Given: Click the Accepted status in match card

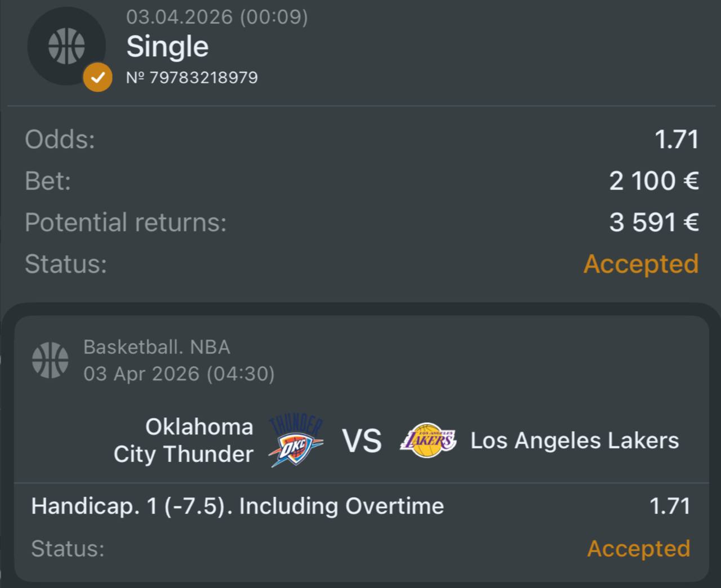Looking at the screenshot, I should [x=638, y=548].
